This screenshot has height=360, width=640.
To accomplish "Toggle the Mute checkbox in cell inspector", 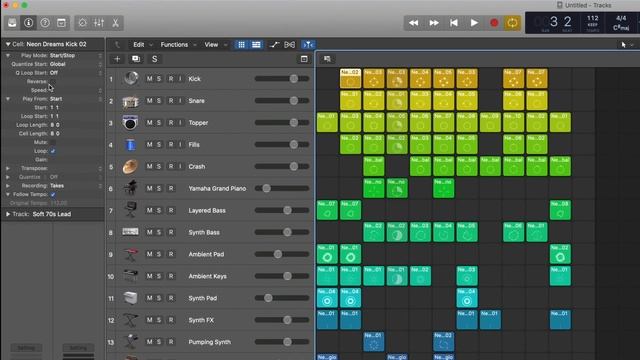I will (x=53, y=142).
